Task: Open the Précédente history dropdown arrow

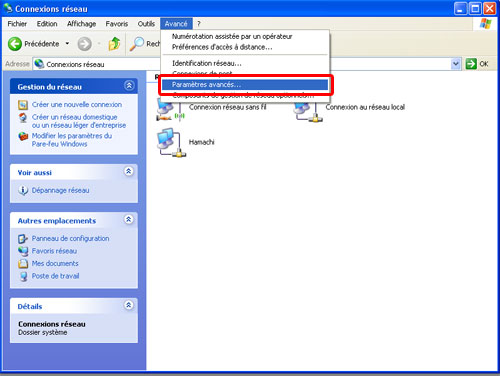Action: coord(67,44)
